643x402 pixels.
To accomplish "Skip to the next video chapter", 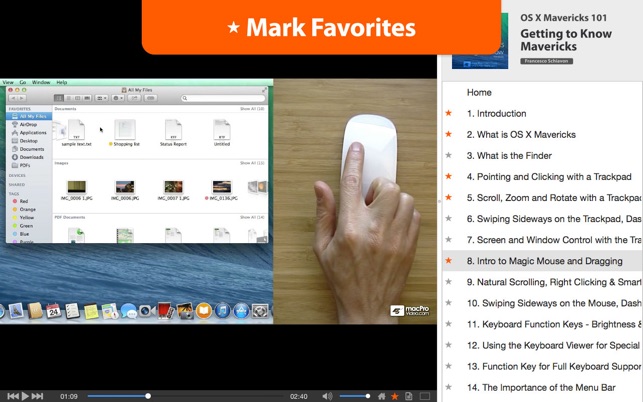I will pyautogui.click(x=37, y=396).
